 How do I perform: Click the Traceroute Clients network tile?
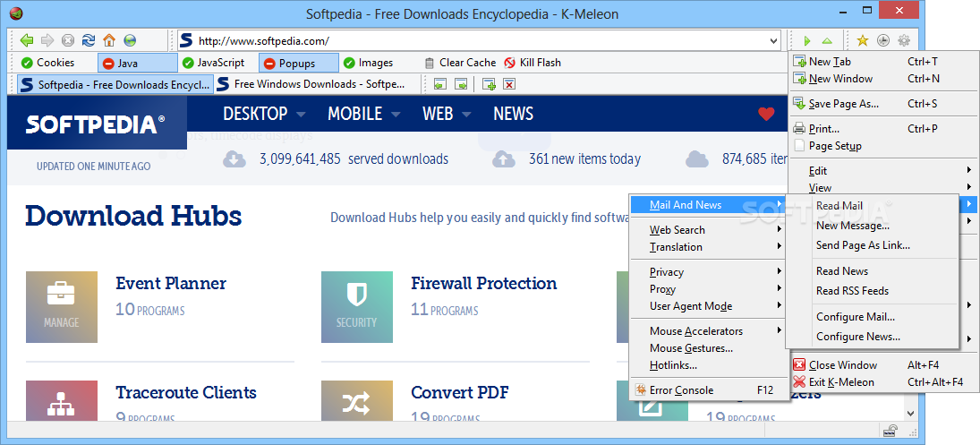click(x=62, y=400)
